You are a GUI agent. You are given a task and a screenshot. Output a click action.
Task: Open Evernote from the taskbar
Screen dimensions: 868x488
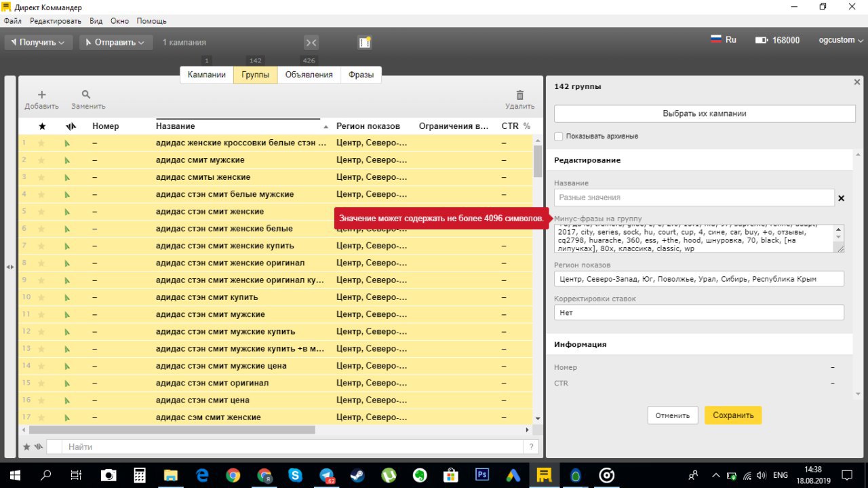pyautogui.click(x=420, y=475)
